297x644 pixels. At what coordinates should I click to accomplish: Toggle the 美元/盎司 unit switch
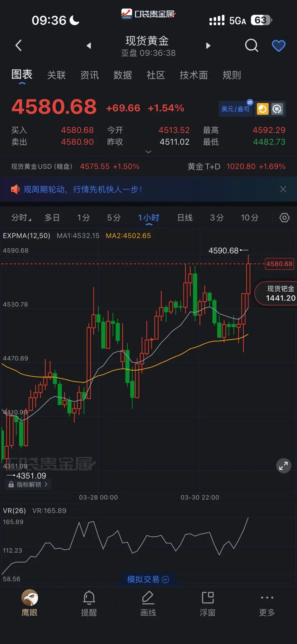tap(236, 109)
